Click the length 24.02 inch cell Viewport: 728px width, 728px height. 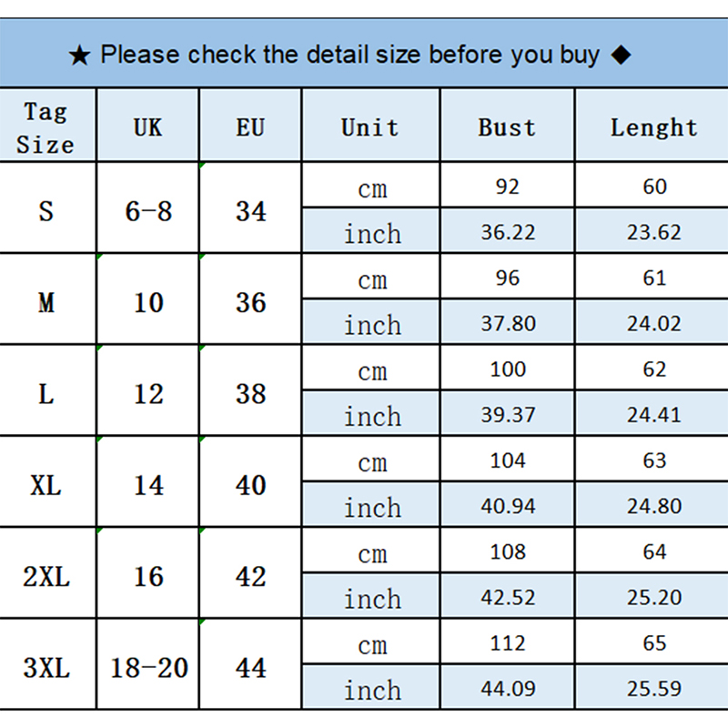click(653, 323)
